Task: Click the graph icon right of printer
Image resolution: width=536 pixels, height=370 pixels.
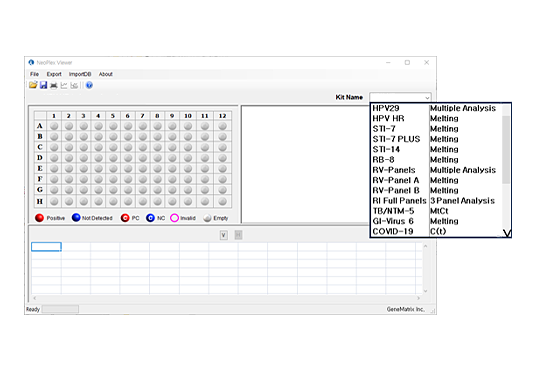Action: coord(64,85)
